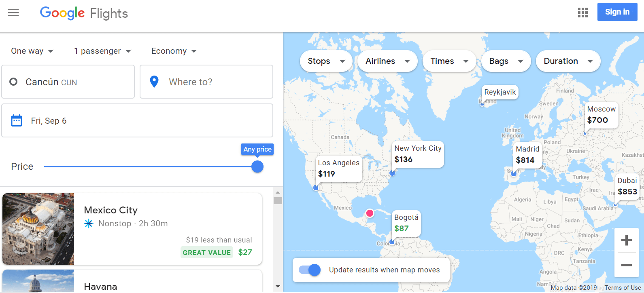Open the Airlines filter
The image size is (644, 293).
(x=387, y=61)
